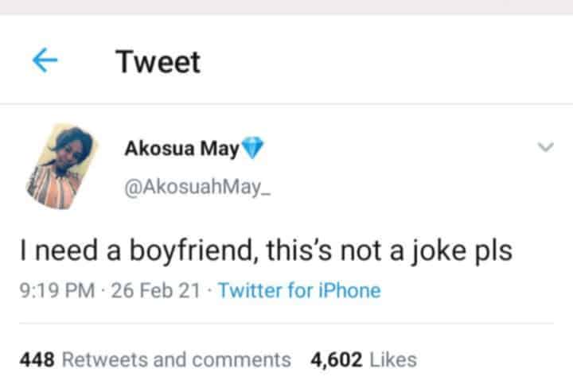Open the Akosua May display name
Viewport: 573px width, 392px height.
pyautogui.click(x=181, y=149)
